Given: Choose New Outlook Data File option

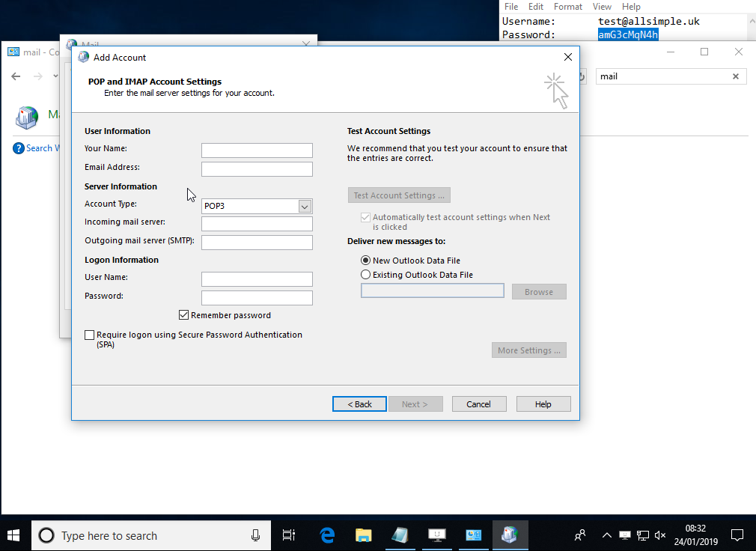Looking at the screenshot, I should pyautogui.click(x=366, y=261).
